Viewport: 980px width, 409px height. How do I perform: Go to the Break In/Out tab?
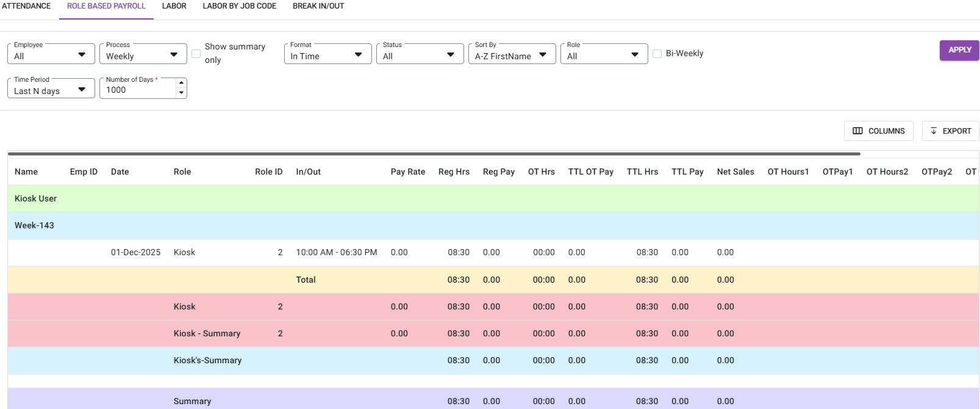coord(318,6)
